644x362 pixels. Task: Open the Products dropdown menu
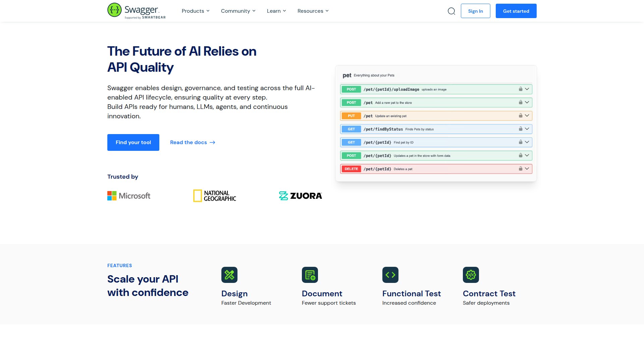[196, 11]
